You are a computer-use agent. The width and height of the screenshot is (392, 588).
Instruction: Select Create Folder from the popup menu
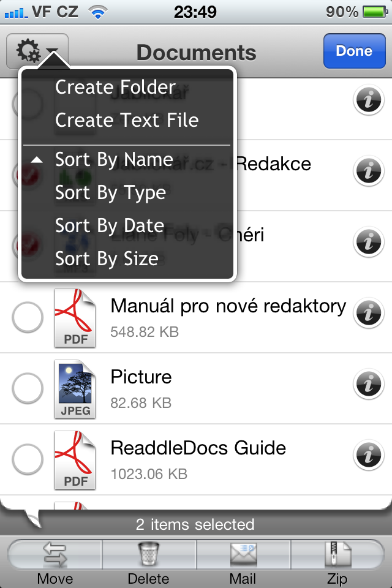(x=115, y=86)
